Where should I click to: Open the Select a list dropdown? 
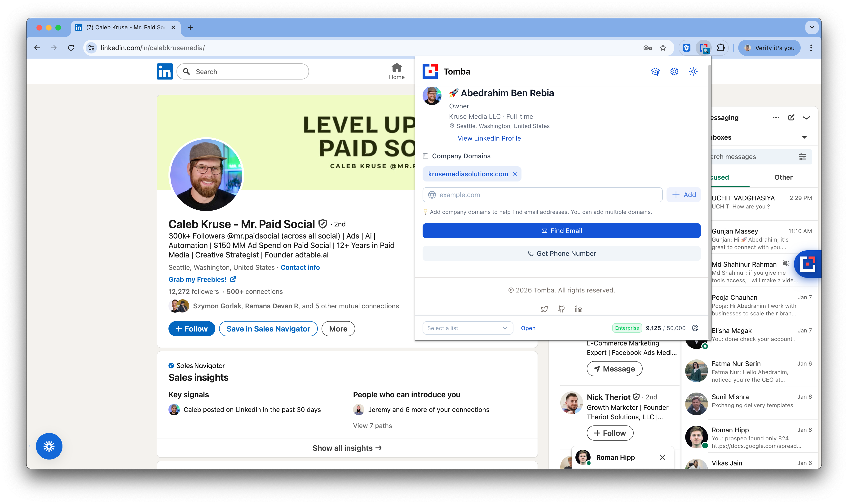[467, 328]
